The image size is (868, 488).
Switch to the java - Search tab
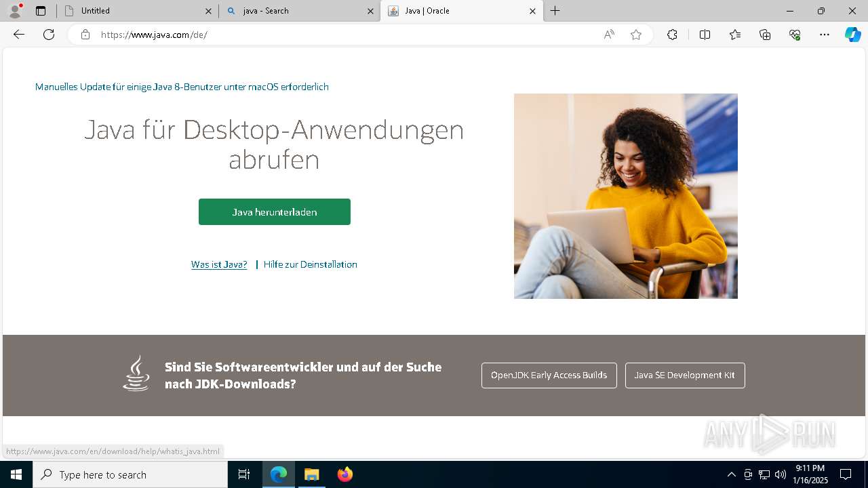click(x=299, y=11)
